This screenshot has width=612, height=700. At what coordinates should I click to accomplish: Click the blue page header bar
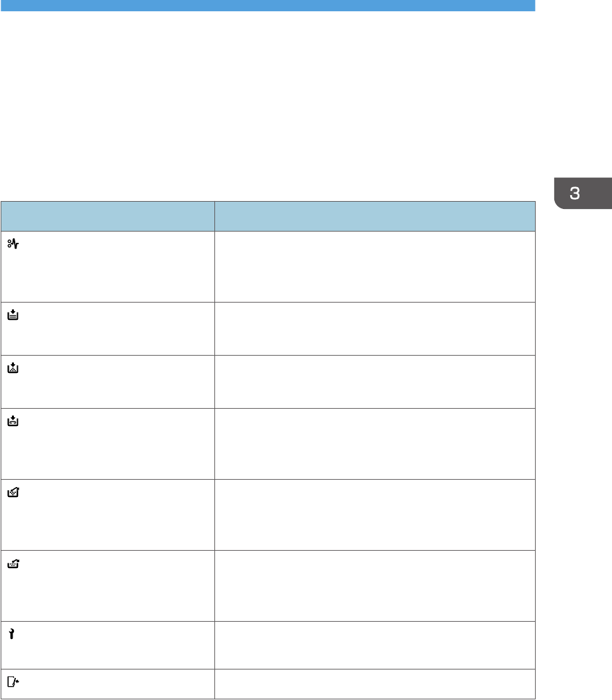(268, 5)
